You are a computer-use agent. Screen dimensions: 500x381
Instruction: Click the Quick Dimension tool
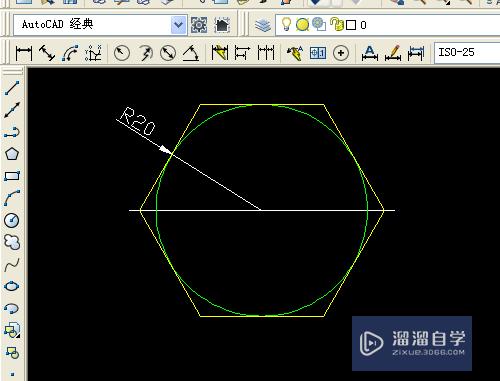click(220, 53)
